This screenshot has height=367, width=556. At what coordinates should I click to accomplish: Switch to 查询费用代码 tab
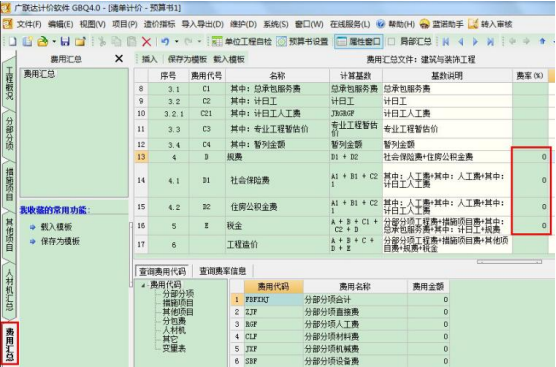pos(162,272)
